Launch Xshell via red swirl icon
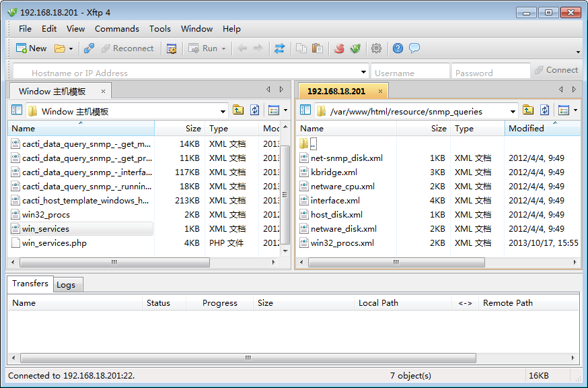 click(x=339, y=48)
